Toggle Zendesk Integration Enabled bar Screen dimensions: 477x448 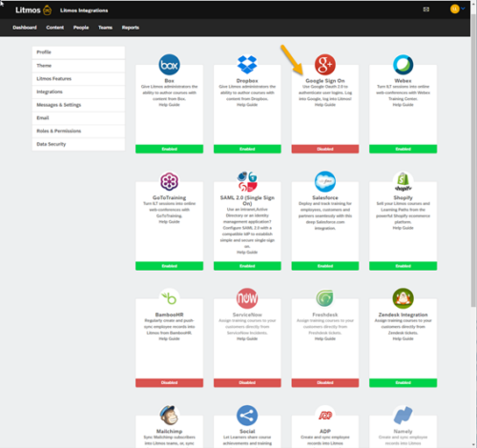(x=403, y=383)
